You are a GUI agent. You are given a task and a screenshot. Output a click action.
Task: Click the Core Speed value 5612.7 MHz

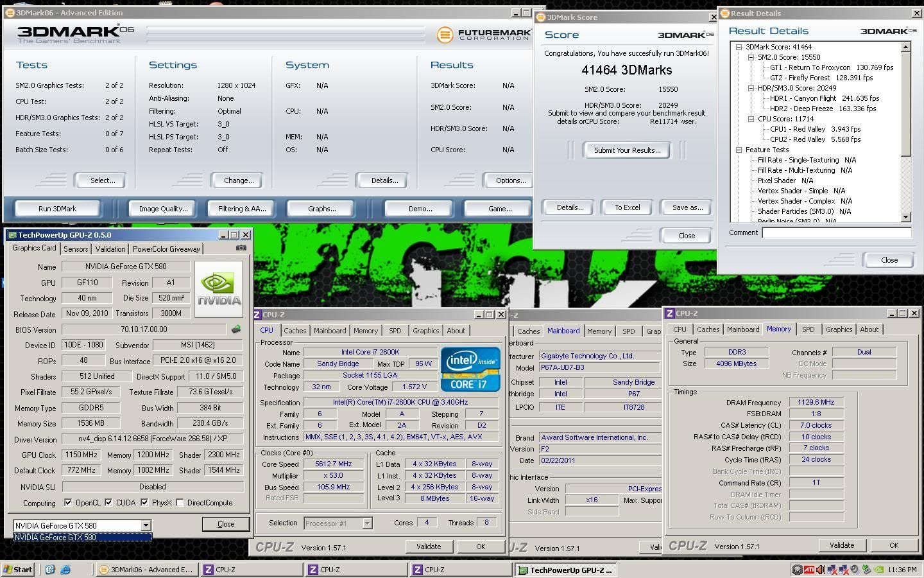point(333,464)
